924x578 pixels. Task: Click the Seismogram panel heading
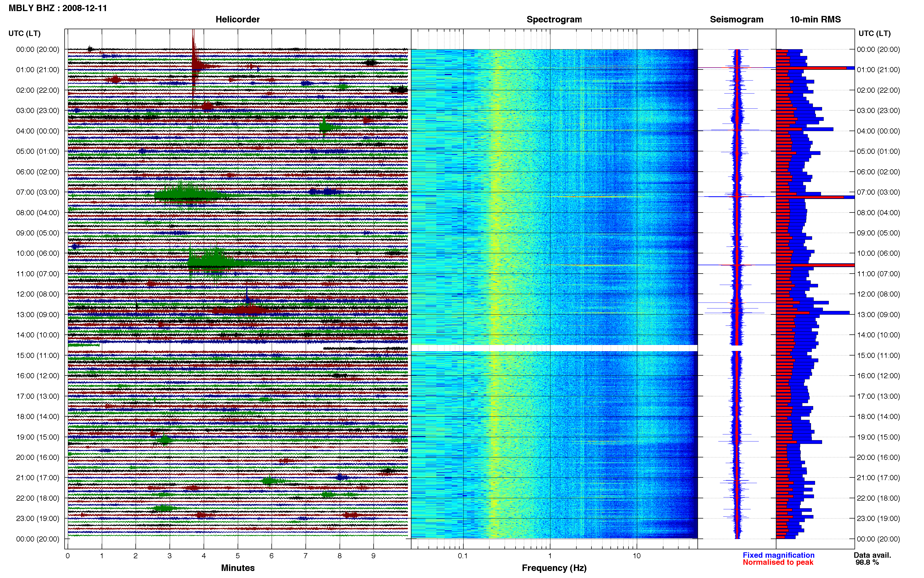736,19
